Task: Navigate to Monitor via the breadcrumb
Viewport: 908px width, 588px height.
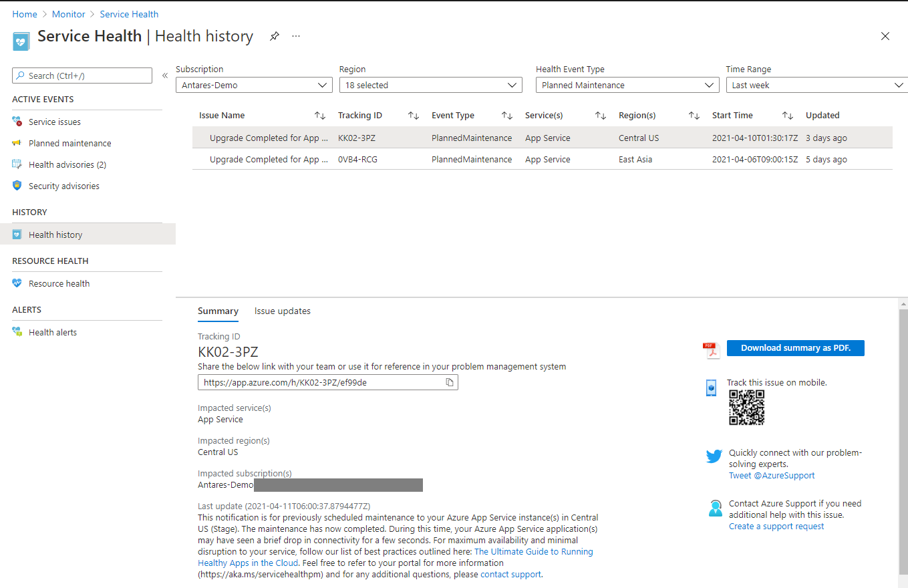Action: coord(68,13)
